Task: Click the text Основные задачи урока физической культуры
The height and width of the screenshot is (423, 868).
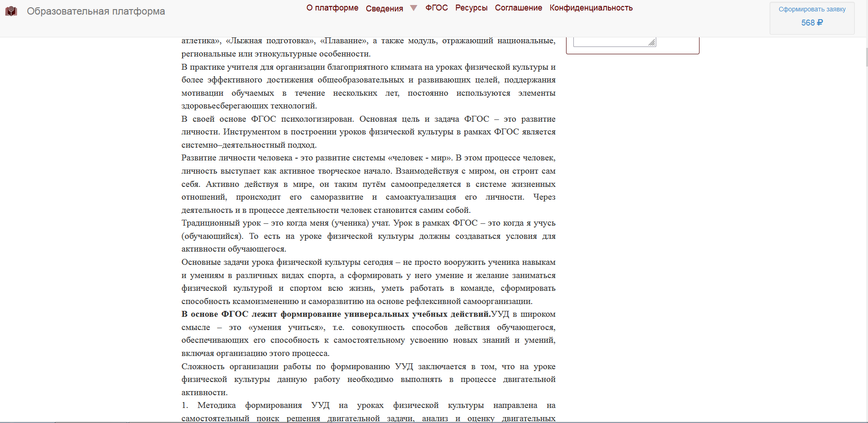Action: (x=287, y=262)
